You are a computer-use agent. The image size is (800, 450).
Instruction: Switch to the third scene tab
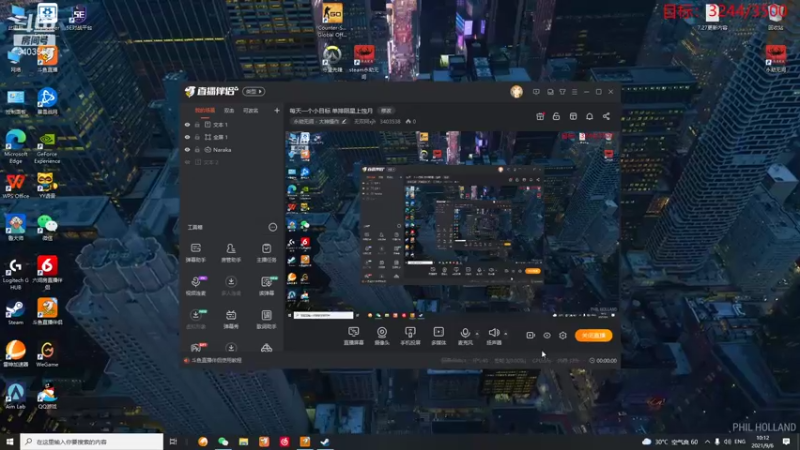click(250, 110)
